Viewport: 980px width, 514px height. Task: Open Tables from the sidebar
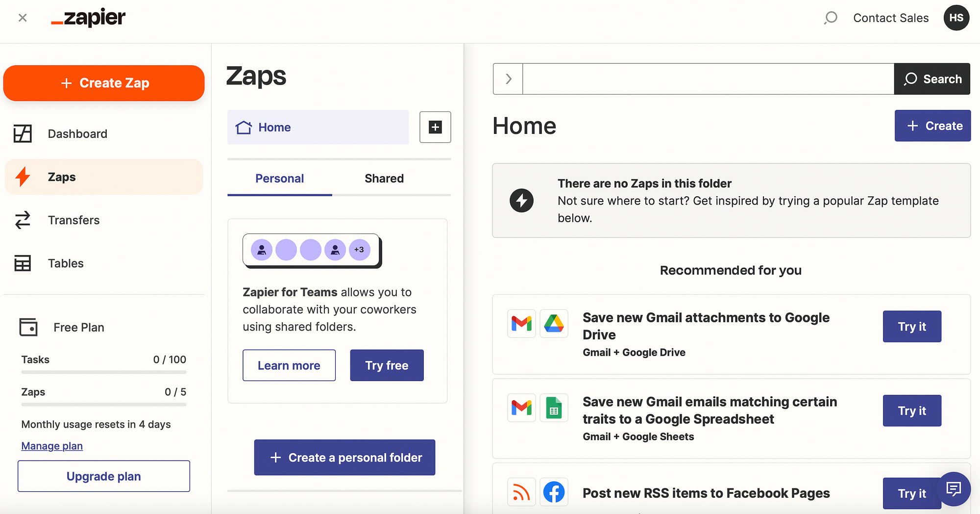tap(66, 263)
